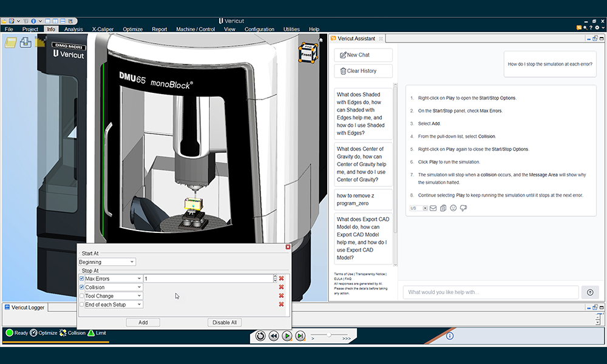The width and height of the screenshot is (607, 364).
Task: Click the Rewind playback button
Action: pyautogui.click(x=274, y=335)
